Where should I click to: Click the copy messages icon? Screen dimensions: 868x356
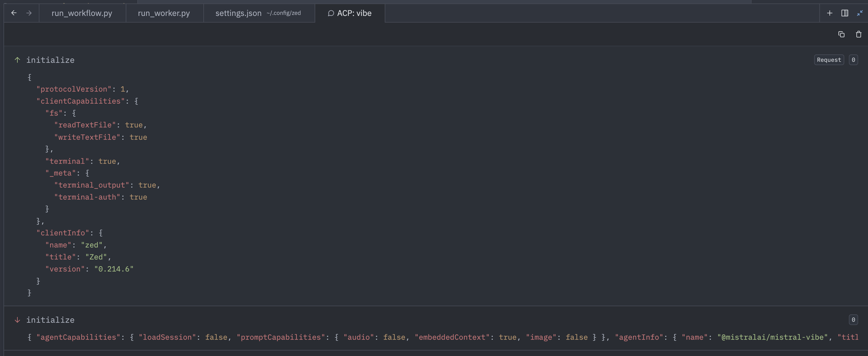point(841,34)
